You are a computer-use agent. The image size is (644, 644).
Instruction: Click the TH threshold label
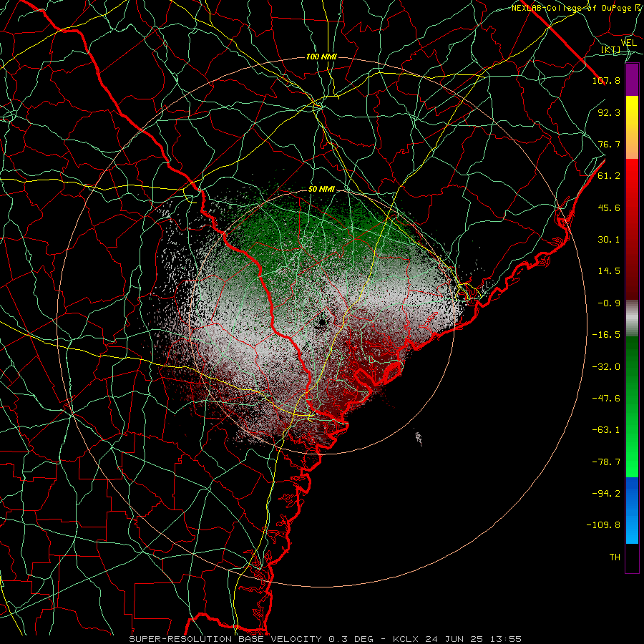point(615,557)
